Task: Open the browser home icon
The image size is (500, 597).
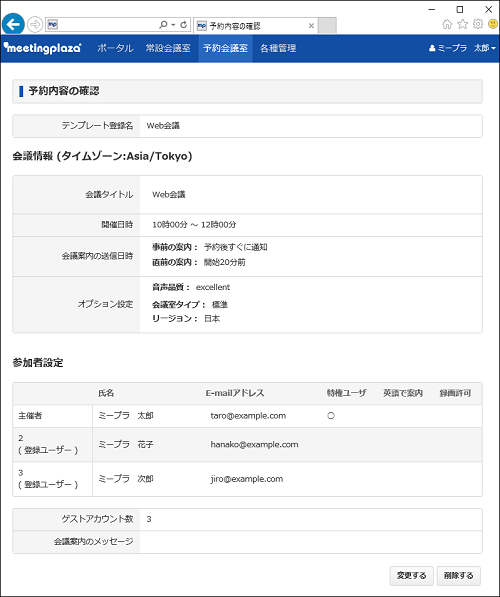Action: click(x=447, y=24)
